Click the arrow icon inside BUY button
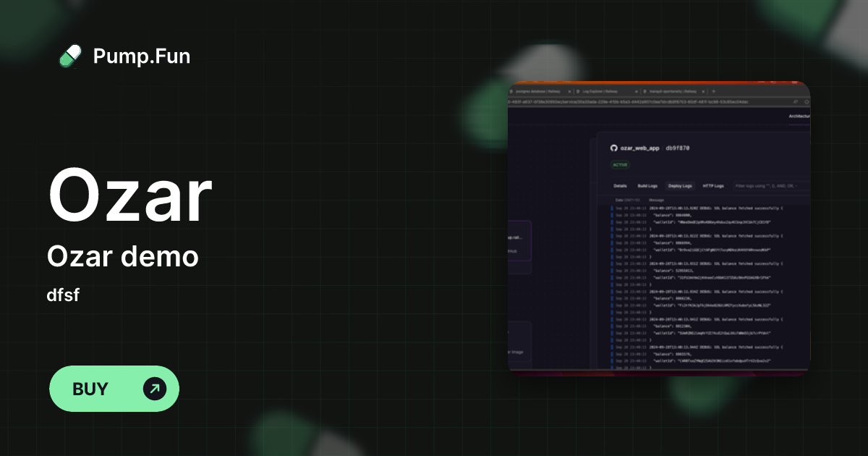868x456 pixels. (154, 389)
